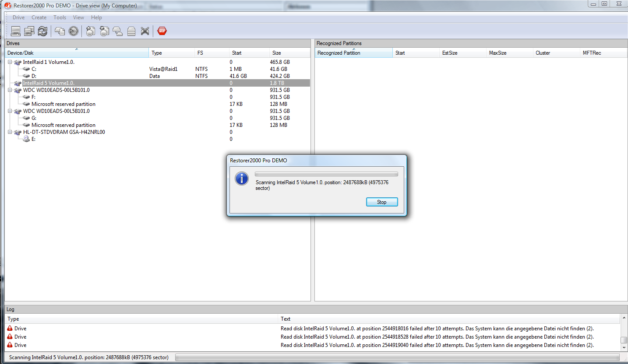The width and height of the screenshot is (628, 364).
Task: Click the crossed-out drive delete icon
Action: [145, 31]
